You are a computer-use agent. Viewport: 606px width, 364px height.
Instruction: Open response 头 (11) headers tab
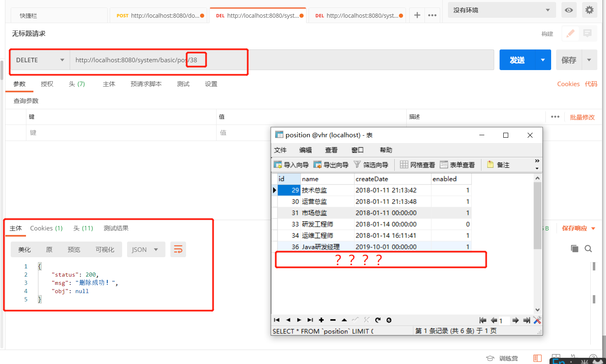[x=83, y=228]
